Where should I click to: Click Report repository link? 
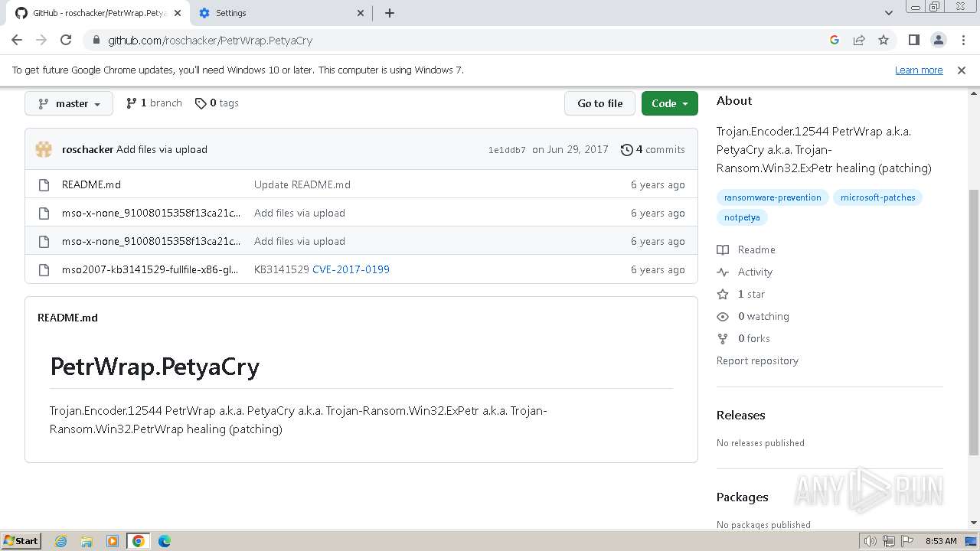tap(757, 360)
